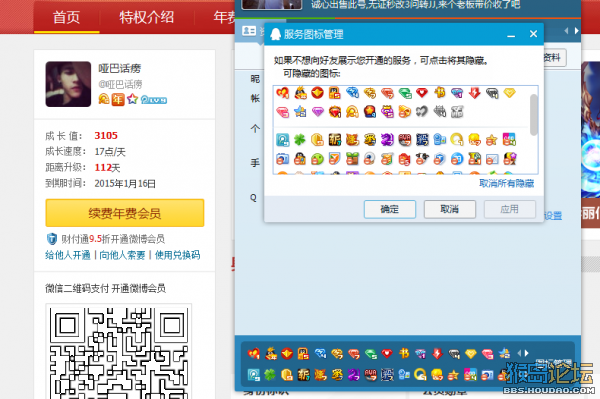
Task: Click gold Q ring icon in bottom bar
Action: click(x=420, y=375)
